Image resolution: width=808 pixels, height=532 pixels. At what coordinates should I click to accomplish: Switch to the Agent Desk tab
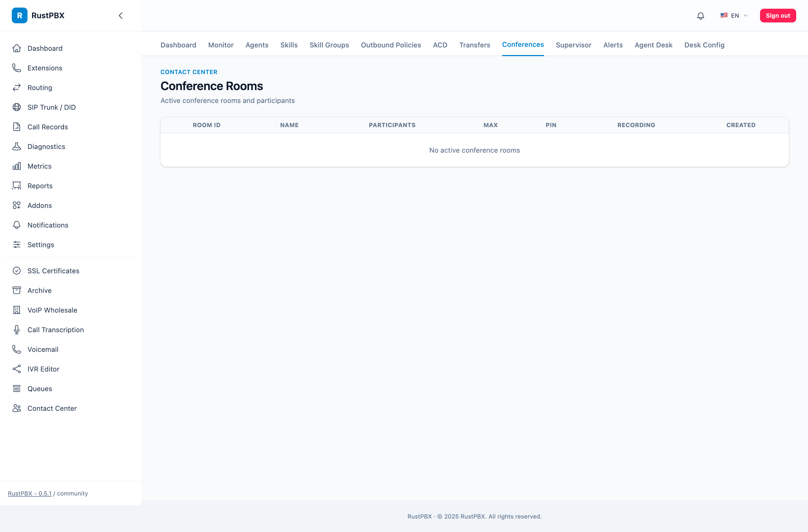653,45
